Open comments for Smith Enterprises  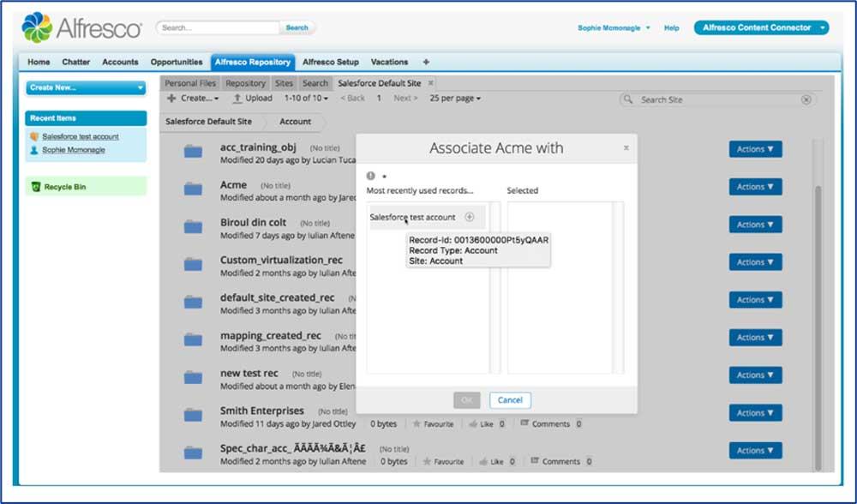(x=545, y=423)
